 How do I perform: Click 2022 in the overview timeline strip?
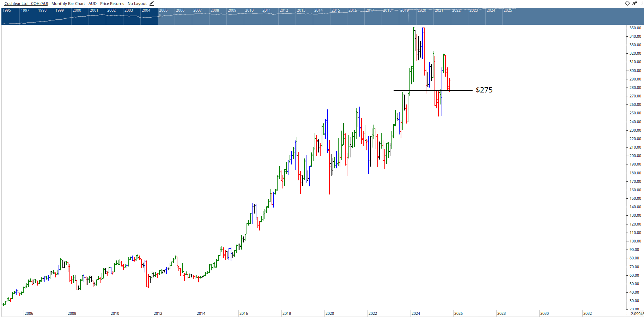[456, 10]
